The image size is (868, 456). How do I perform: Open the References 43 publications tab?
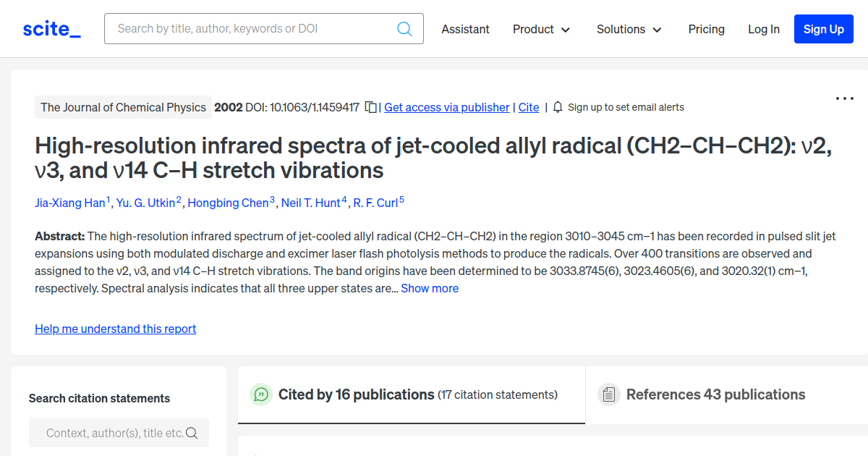716,394
